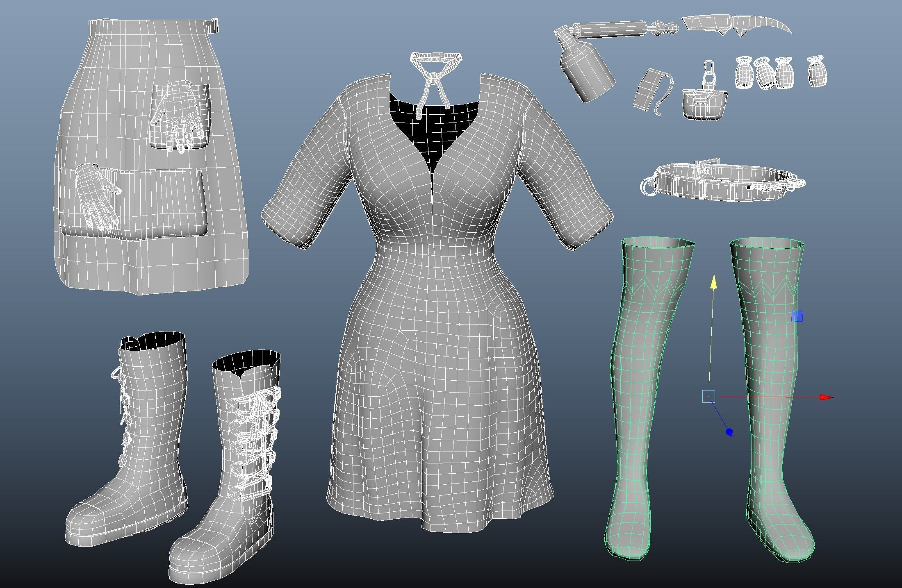Select the leftmost small vase in the group
Viewport: 902px width, 588px height.
tap(744, 73)
